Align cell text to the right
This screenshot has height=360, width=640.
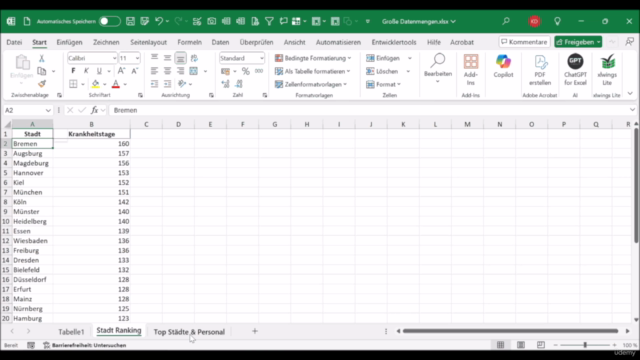180,71
